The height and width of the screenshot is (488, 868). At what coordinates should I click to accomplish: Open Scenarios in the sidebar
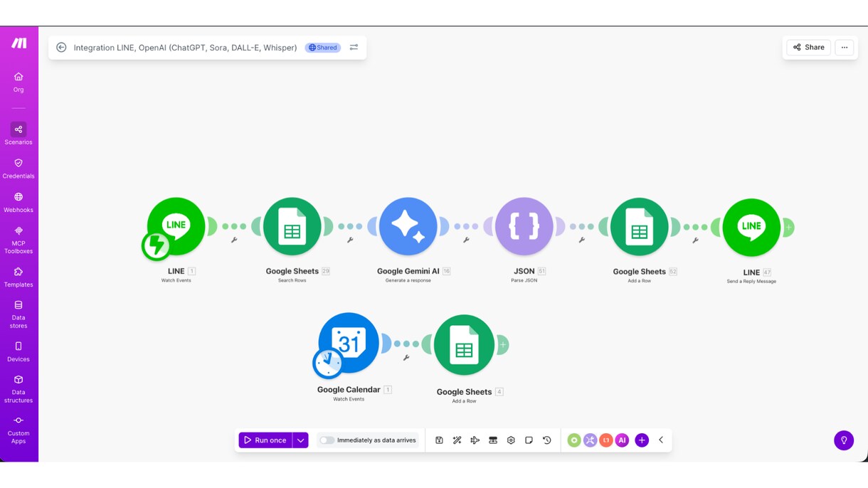tap(18, 133)
